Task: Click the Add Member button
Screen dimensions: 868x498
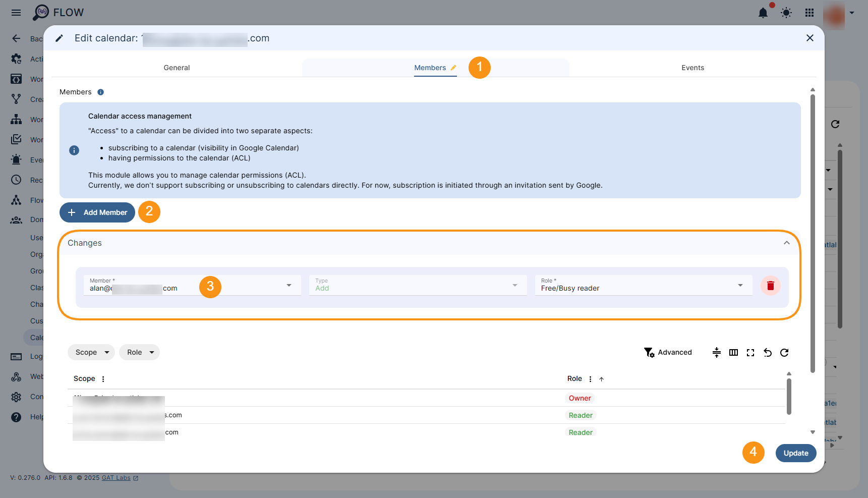Action: click(x=97, y=212)
